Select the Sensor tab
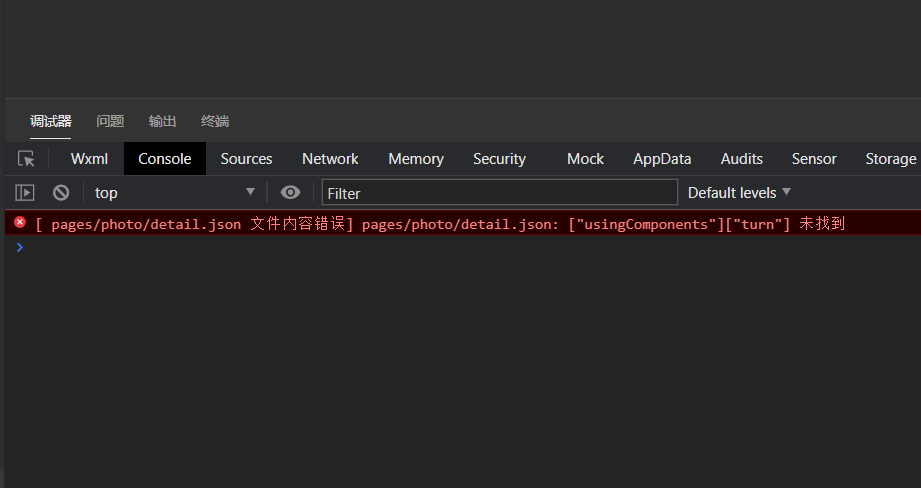Screen dimensions: 921x488 (x=814, y=159)
